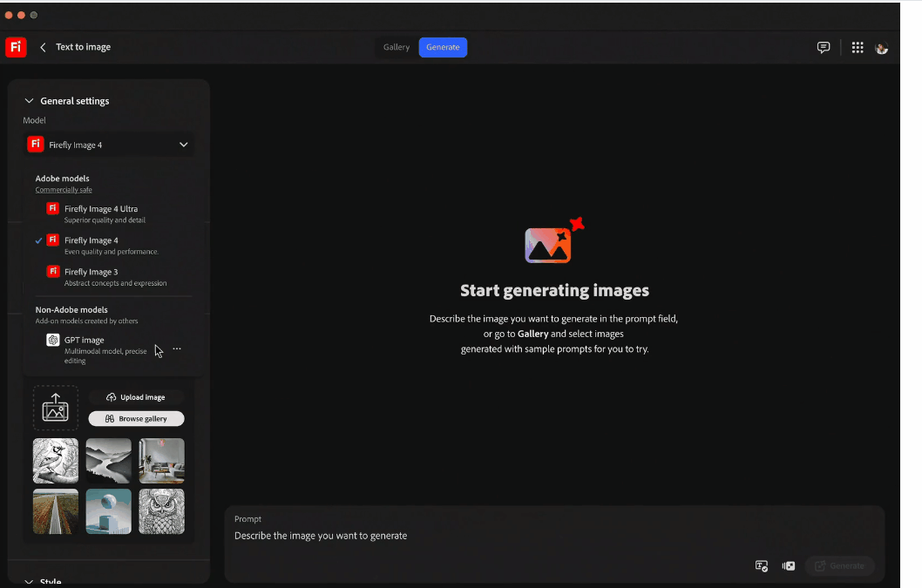Click the Upload image button
The height and width of the screenshot is (588, 922).
[x=137, y=397]
